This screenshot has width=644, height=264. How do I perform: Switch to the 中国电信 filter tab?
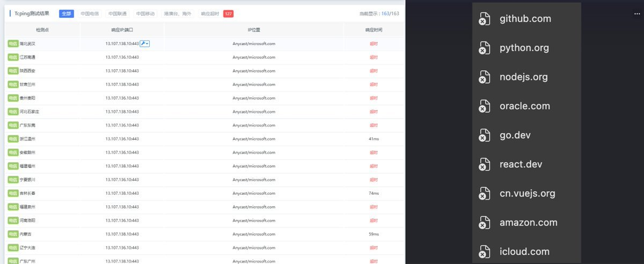pyautogui.click(x=89, y=14)
